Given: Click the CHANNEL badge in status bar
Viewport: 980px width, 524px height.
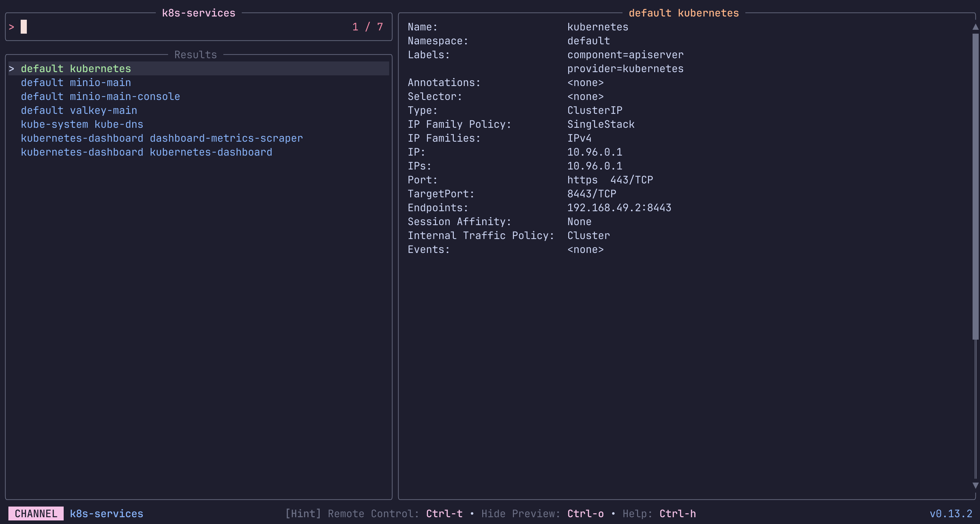Looking at the screenshot, I should pos(36,514).
